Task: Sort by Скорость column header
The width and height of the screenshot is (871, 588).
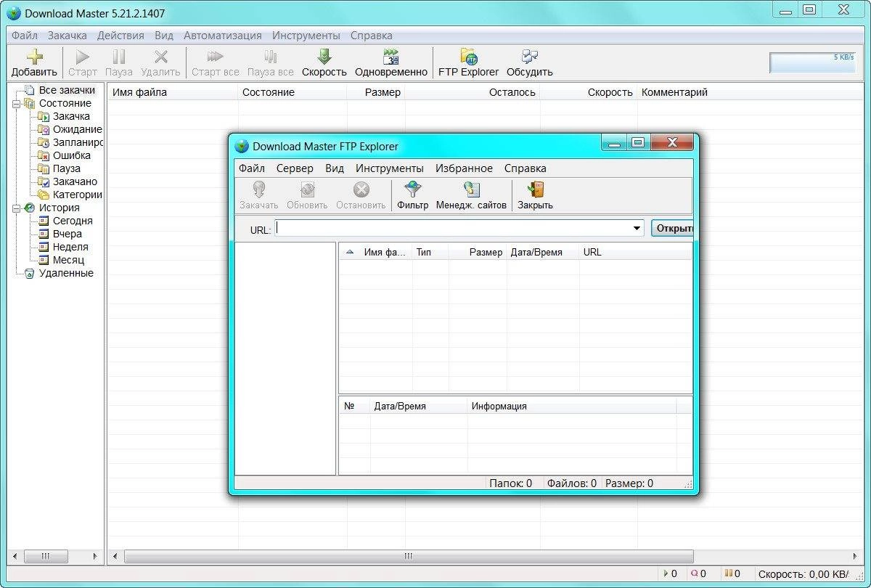Action: point(589,92)
